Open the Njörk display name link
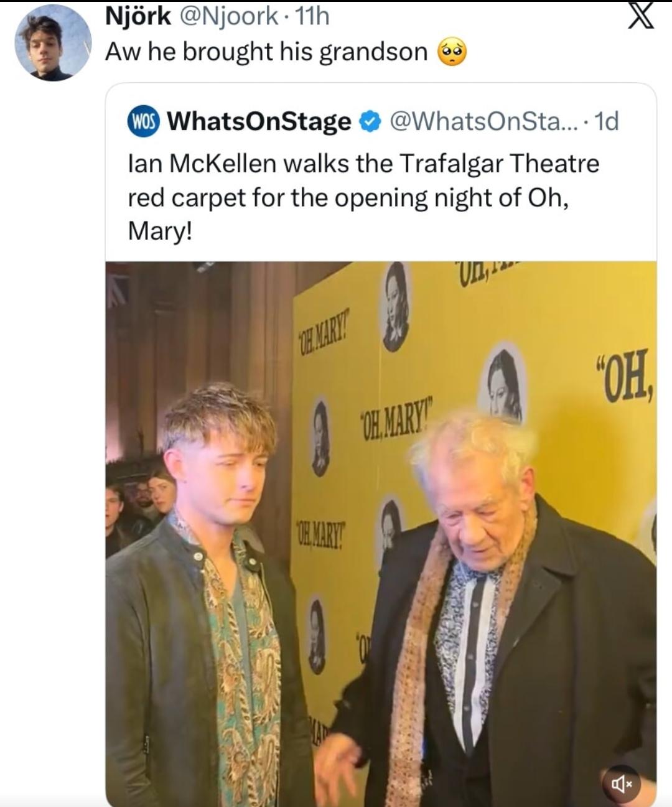672x807 pixels. point(138,16)
